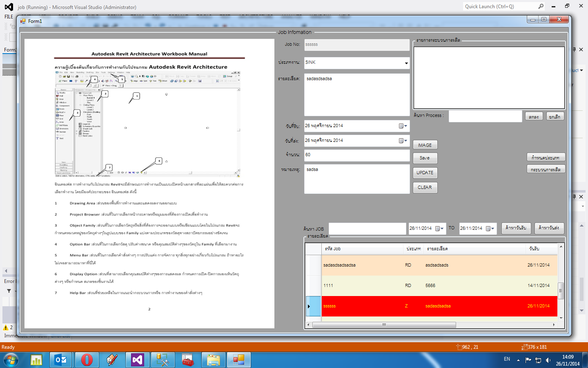Click the ค้นหา Process input field

click(x=486, y=116)
